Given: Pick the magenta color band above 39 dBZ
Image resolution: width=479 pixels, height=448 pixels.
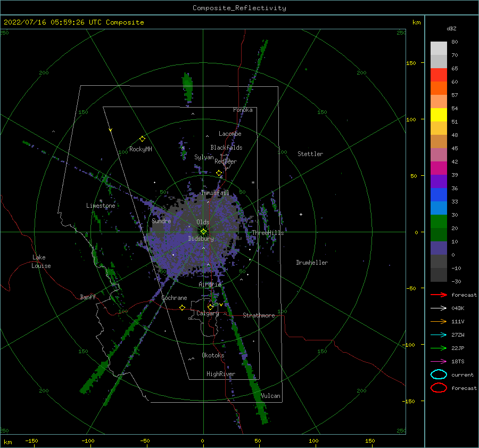Looking at the screenshot, I should pyautogui.click(x=439, y=168).
